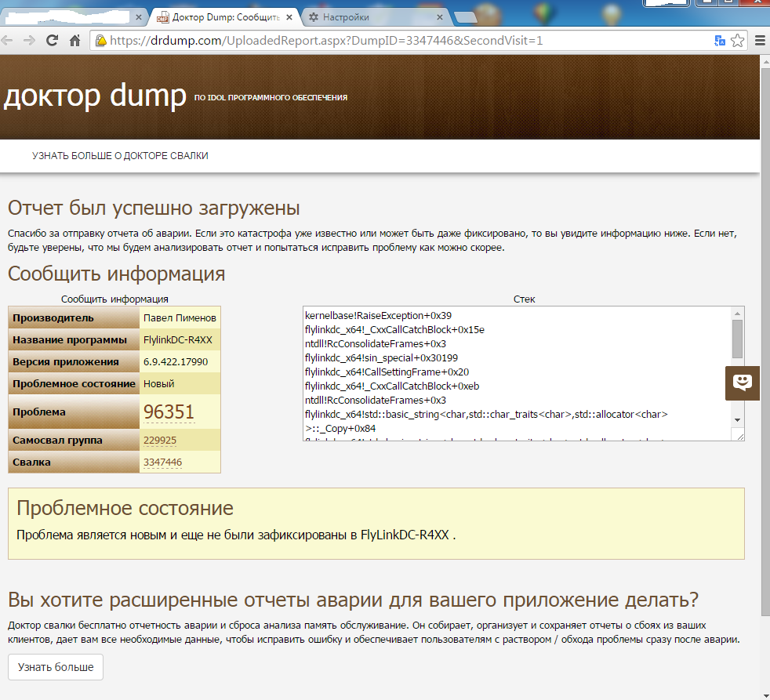Click the Доктор Dump tab favicon
Screen dimensions: 770x700
(162, 18)
